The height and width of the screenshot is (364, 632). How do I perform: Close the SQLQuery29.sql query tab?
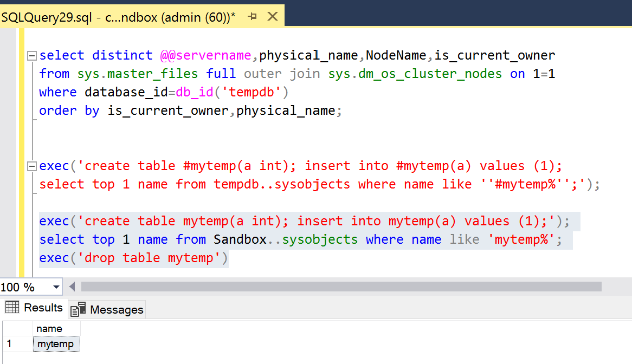tap(273, 16)
